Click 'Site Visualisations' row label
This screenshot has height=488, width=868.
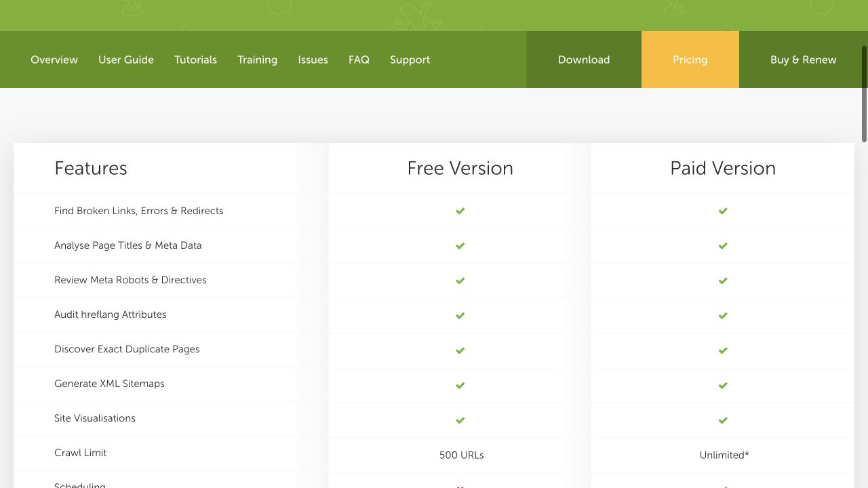(95, 418)
